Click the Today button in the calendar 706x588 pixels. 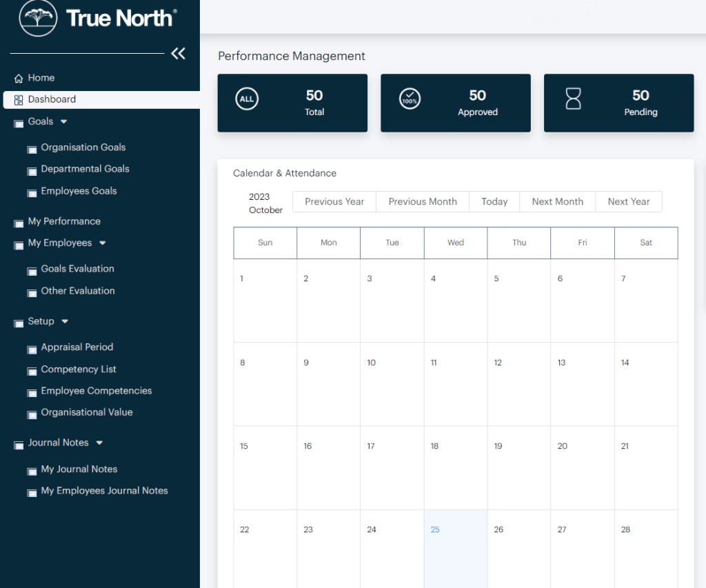(x=494, y=201)
